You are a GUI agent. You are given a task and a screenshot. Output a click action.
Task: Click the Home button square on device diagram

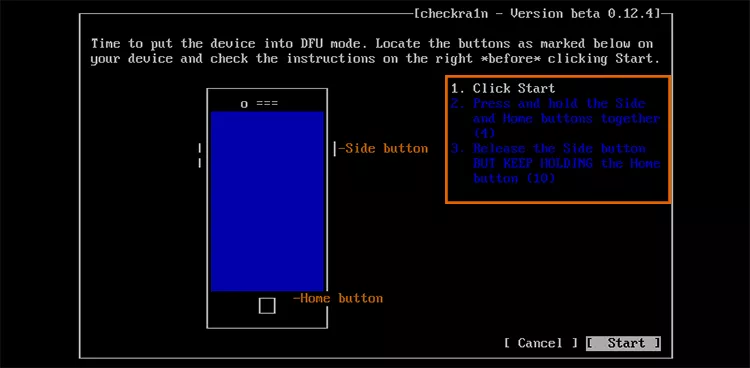[267, 305]
